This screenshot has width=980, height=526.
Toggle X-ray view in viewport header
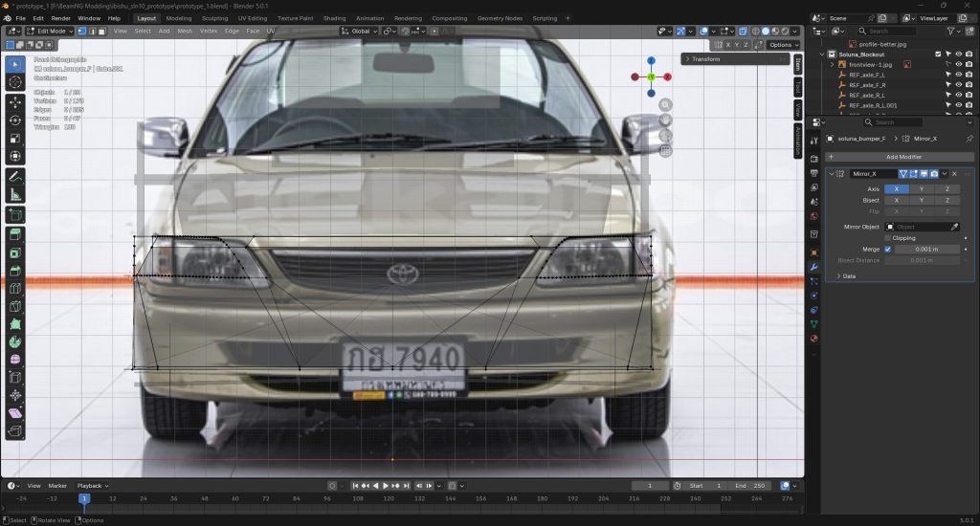[x=743, y=31]
